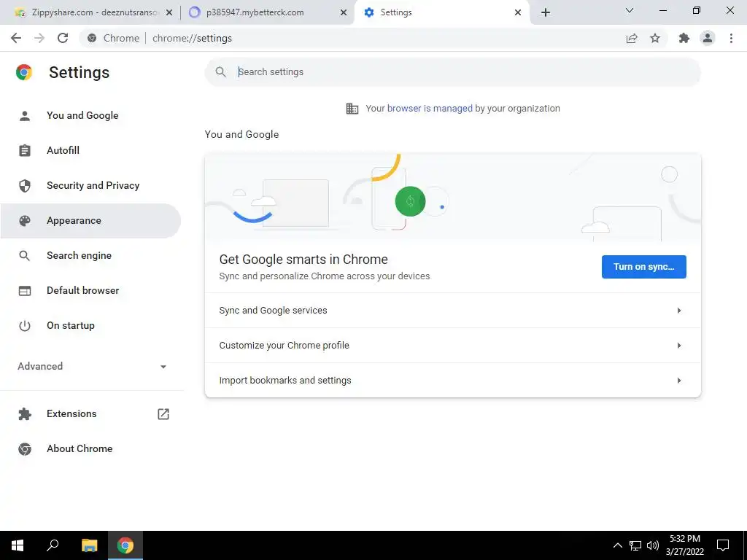Close the Settings tab
Screen dimensions: 747x560
coord(518,13)
